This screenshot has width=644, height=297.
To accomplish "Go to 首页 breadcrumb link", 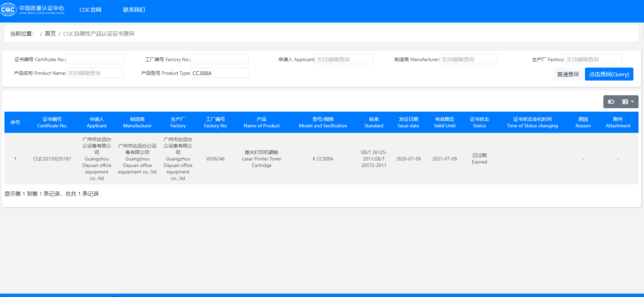I will pos(50,33).
